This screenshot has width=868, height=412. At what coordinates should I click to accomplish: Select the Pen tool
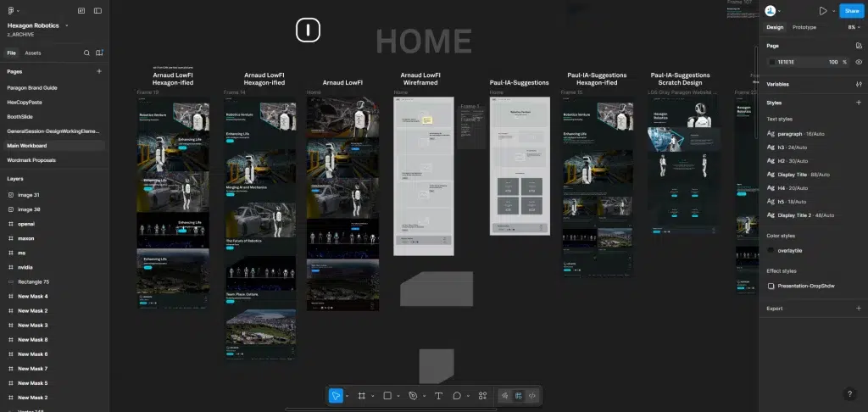click(413, 395)
